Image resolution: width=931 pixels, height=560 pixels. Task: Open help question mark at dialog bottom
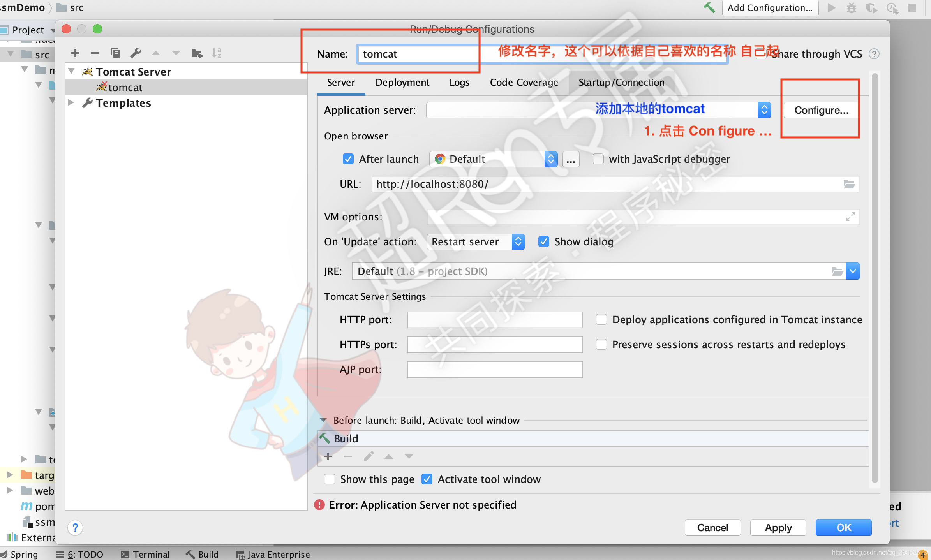coord(75,528)
